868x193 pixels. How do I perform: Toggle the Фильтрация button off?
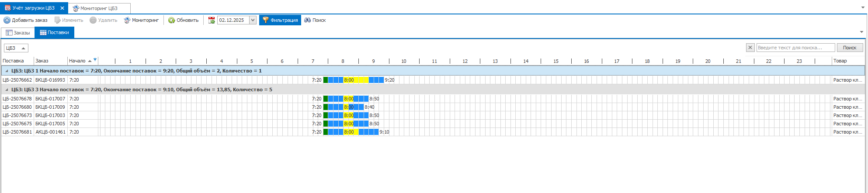point(280,20)
